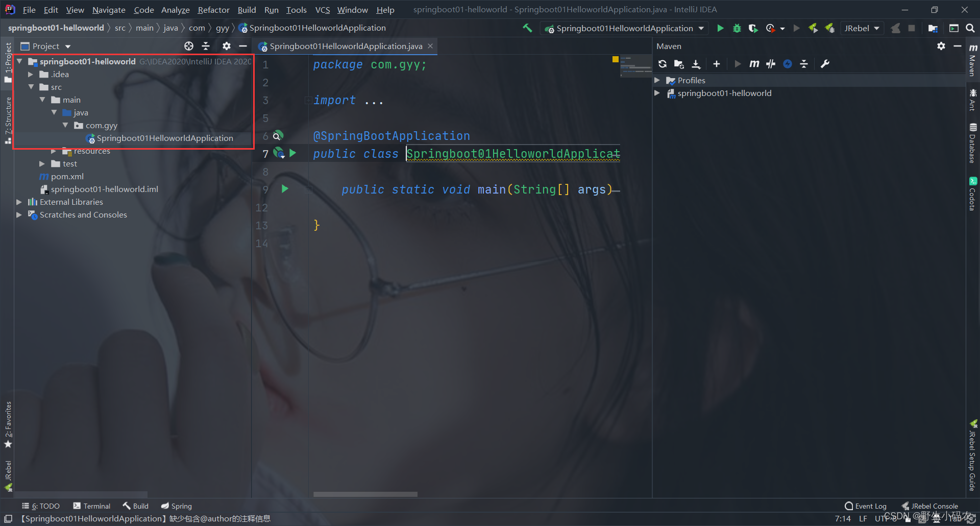
Task: Execute Maven goal m icon
Action: click(754, 64)
